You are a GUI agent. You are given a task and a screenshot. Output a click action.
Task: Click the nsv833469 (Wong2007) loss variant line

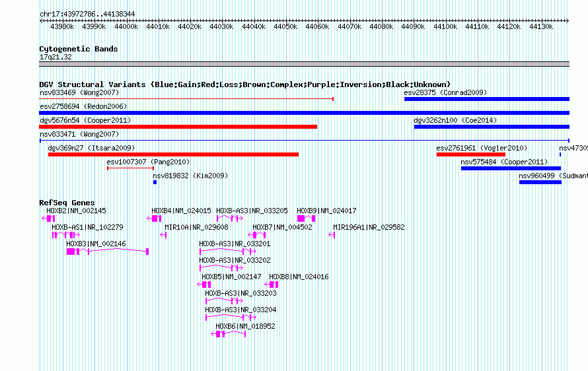(x=186, y=99)
